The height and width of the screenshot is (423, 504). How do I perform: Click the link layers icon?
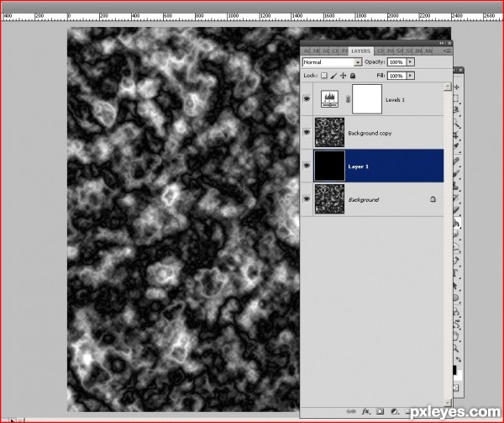point(351,411)
